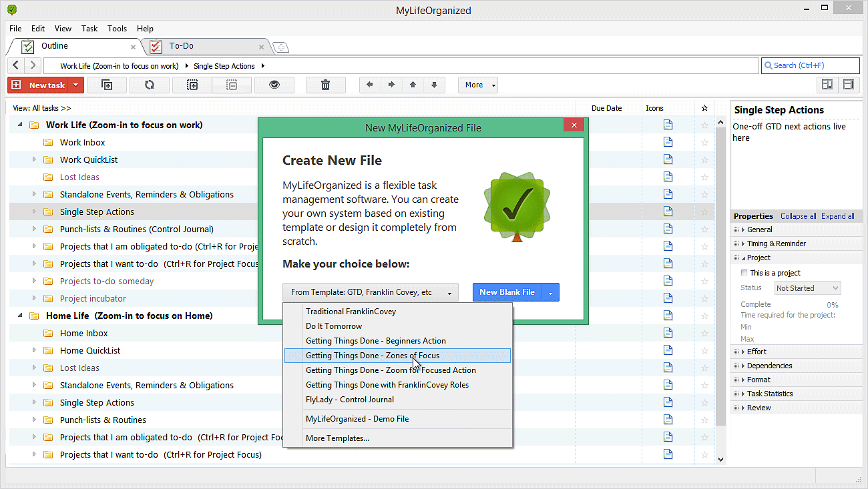Choose Getting Things Done - Zoom for Focused Action
Screen dimensions: 868x489
tap(398, 370)
